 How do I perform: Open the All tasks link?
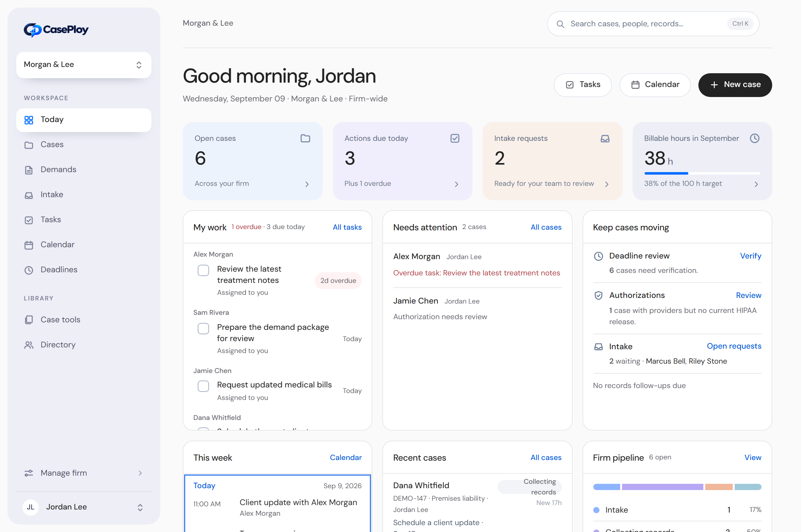coord(347,227)
